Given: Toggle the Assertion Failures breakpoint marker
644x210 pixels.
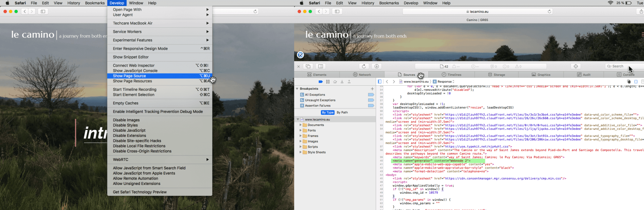Looking at the screenshot, I should (x=371, y=106).
